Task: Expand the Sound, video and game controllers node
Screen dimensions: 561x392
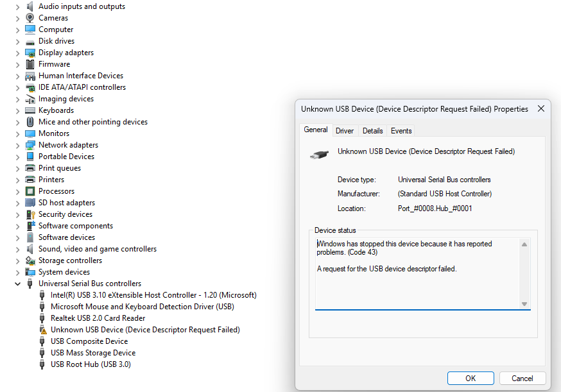Action: point(17,250)
